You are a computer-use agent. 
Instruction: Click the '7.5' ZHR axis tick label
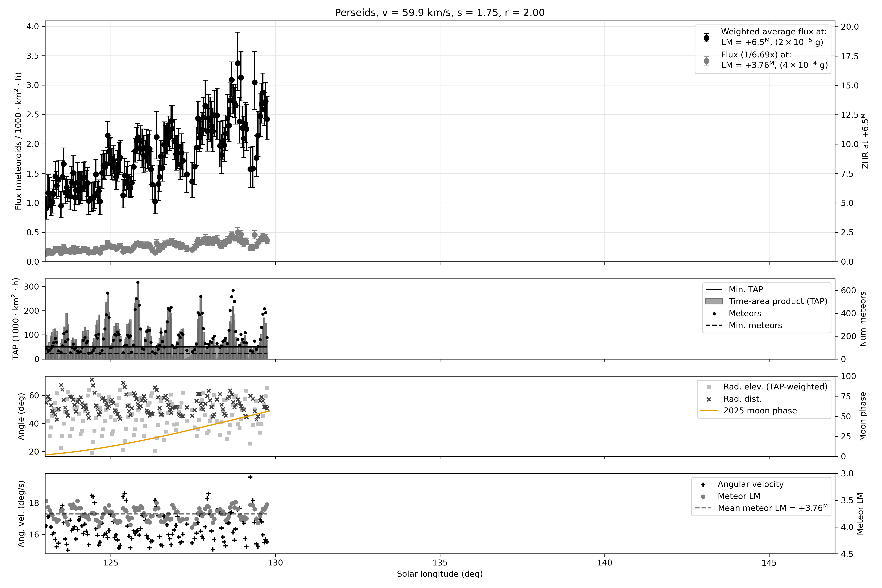coord(848,174)
